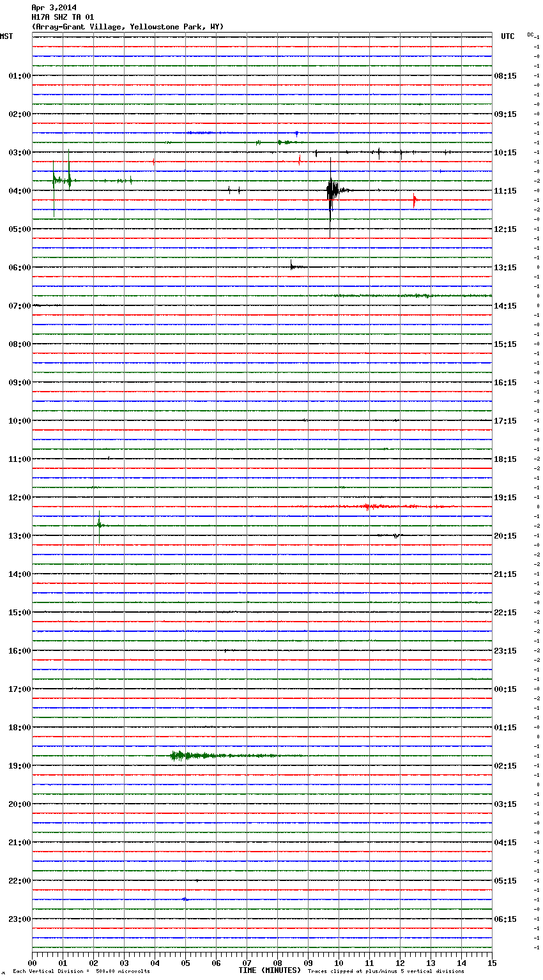Select the '13:00' MST time label

pos(20,536)
